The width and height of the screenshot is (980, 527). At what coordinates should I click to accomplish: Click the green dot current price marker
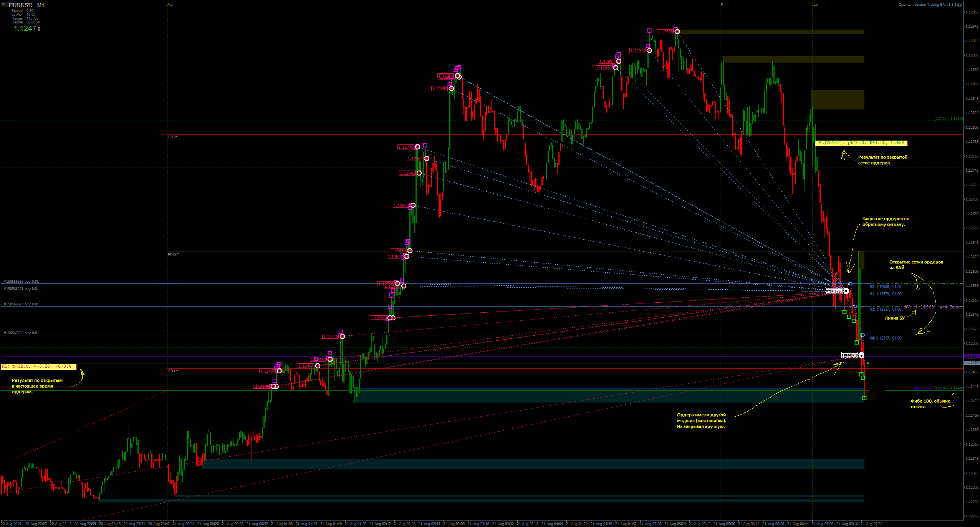867,363
